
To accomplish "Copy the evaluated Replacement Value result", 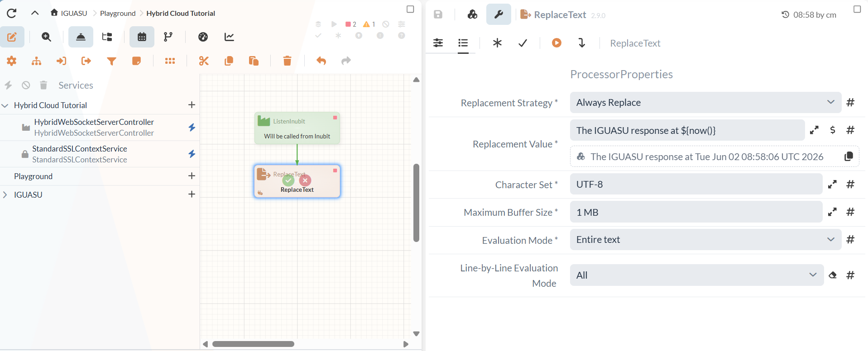I will pos(849,157).
